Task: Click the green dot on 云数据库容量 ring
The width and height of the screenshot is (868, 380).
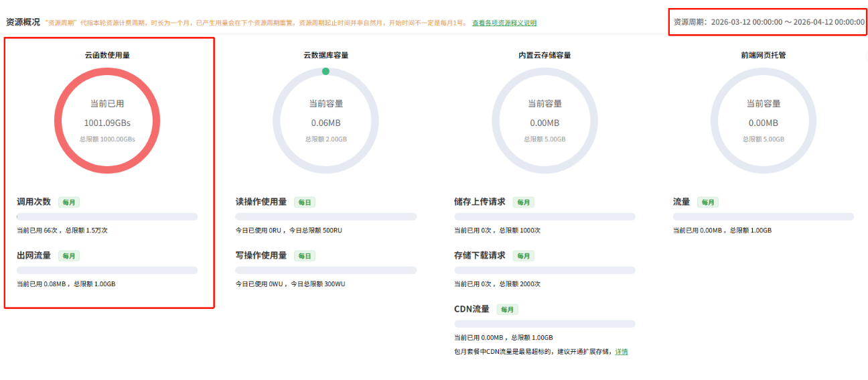Action: (x=325, y=71)
